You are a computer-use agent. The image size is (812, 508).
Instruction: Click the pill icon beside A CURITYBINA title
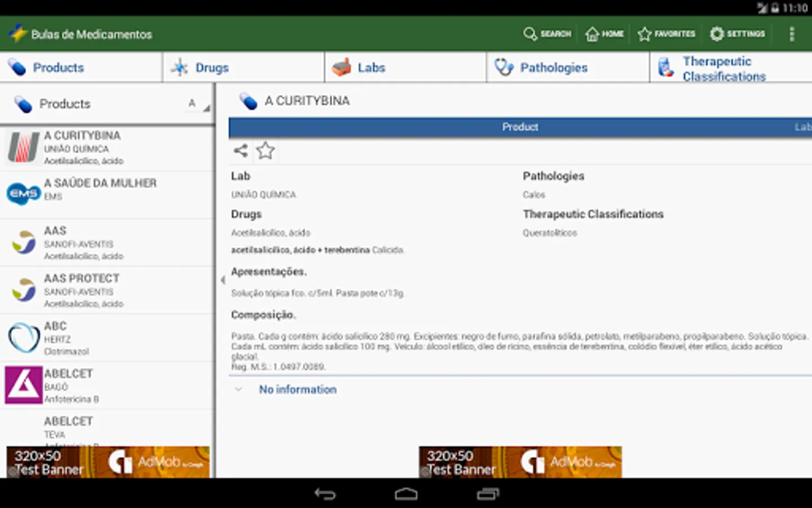[x=248, y=101]
